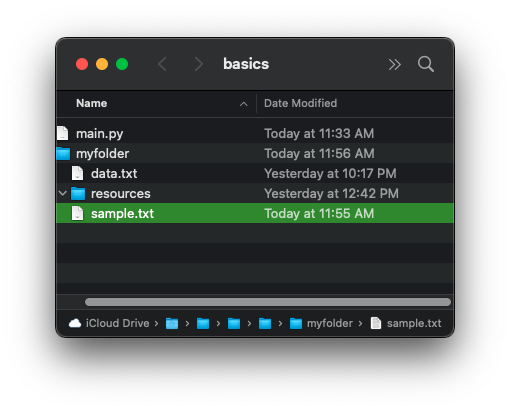Select the main.py file icon
510x411 pixels.
(x=62, y=133)
